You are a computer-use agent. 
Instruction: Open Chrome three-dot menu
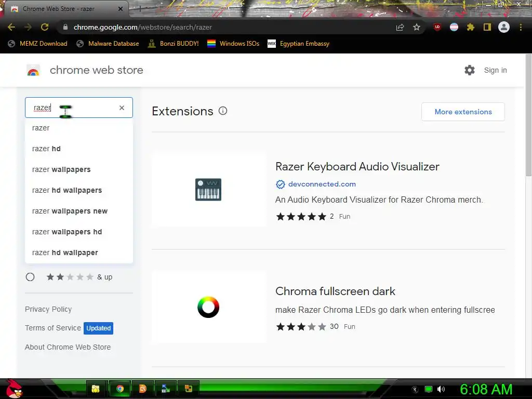pos(521,27)
